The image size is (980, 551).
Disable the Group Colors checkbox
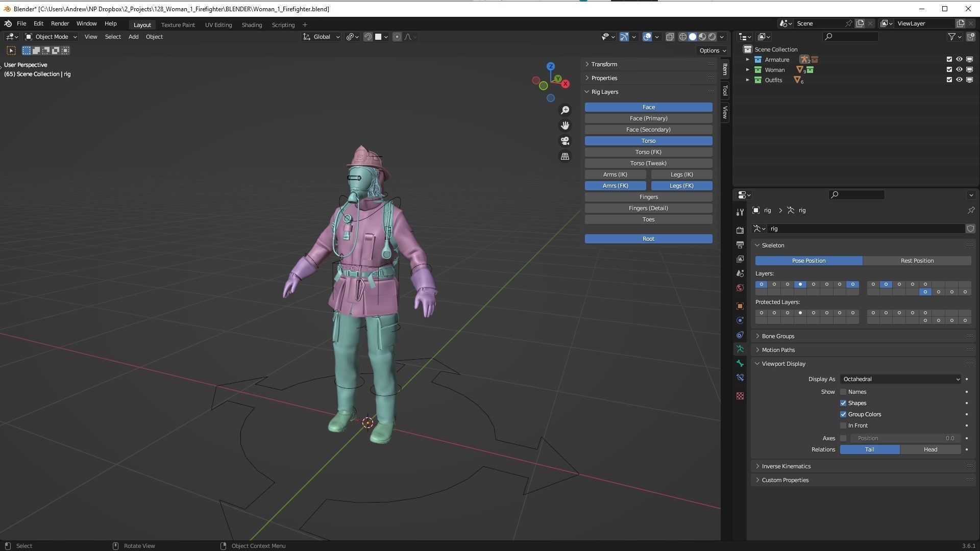843,414
